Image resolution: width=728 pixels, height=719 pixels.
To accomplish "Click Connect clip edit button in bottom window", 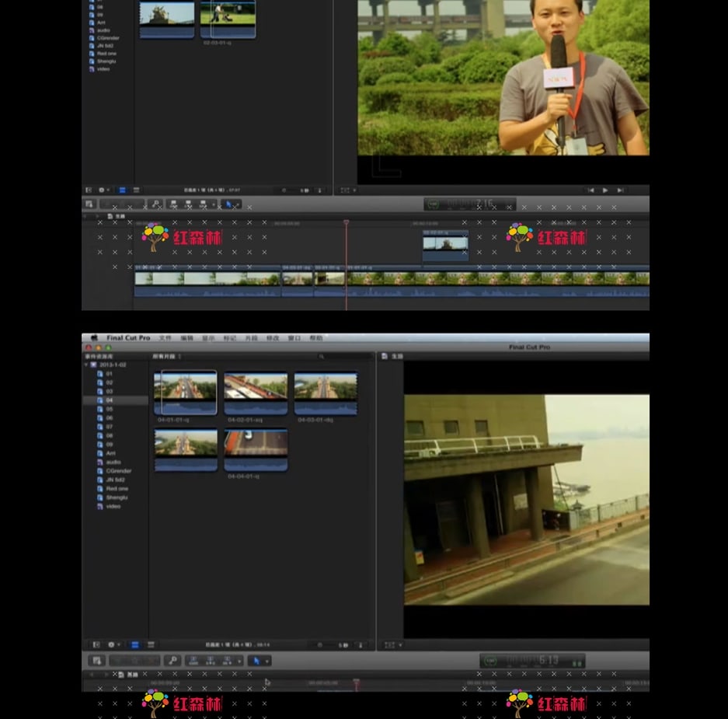I will [194, 661].
